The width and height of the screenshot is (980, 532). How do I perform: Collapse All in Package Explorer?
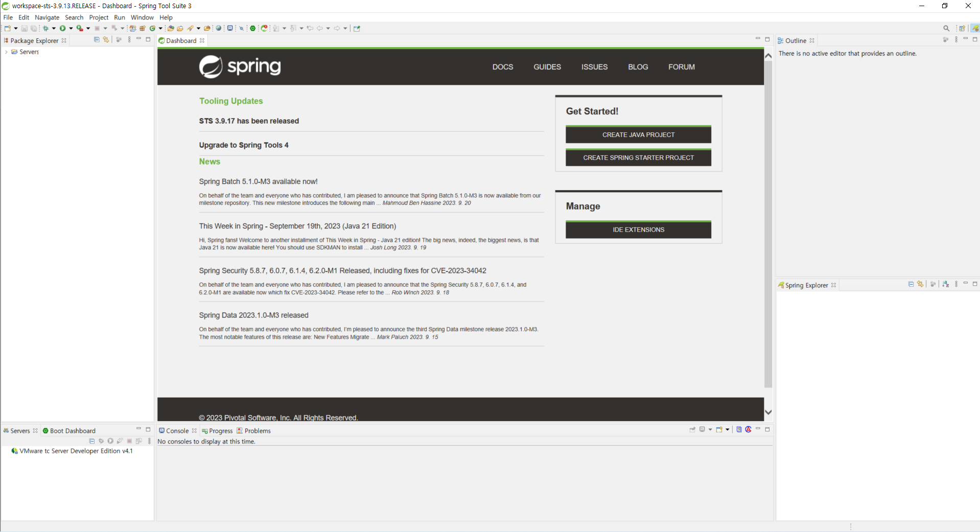97,39
